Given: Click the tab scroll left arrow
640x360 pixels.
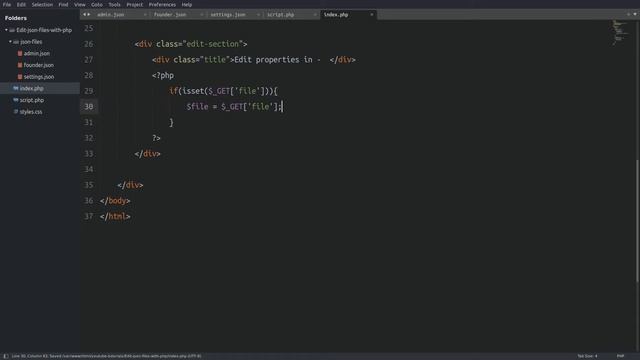Looking at the screenshot, I should pyautogui.click(x=84, y=15).
